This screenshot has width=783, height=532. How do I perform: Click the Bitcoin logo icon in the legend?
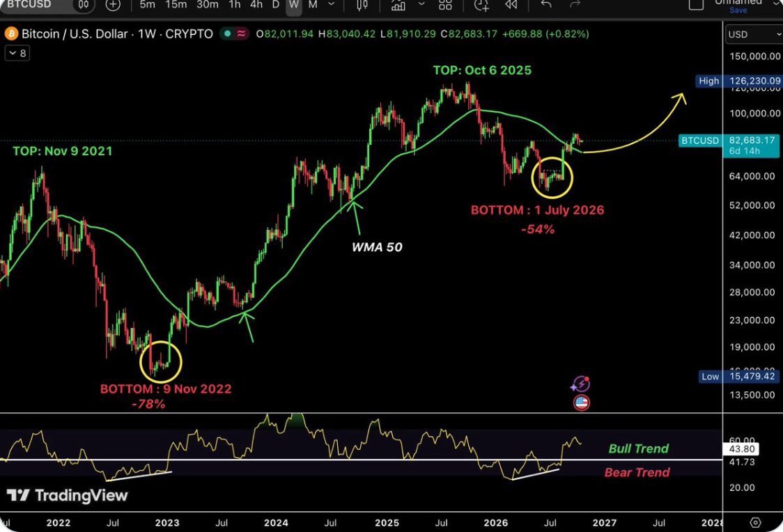pyautogui.click(x=11, y=34)
